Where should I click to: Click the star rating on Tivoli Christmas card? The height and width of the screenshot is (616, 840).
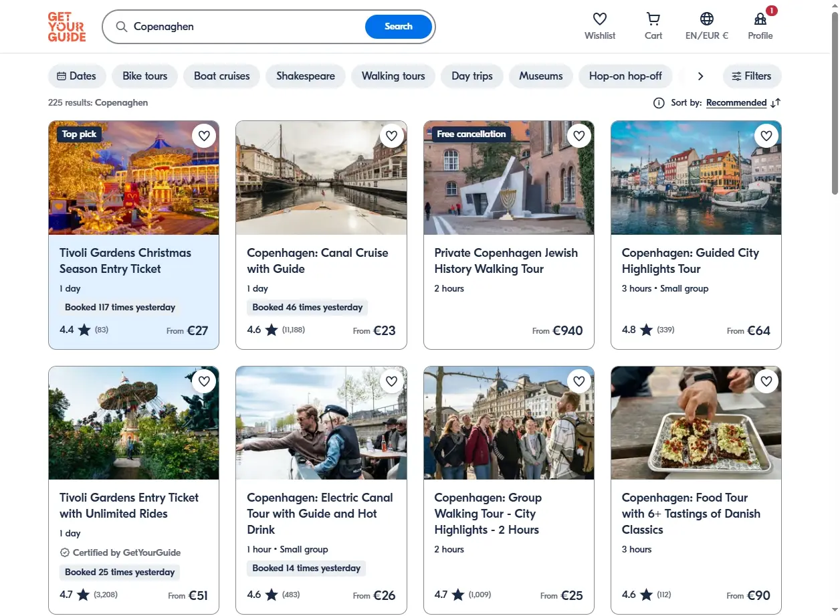point(84,330)
